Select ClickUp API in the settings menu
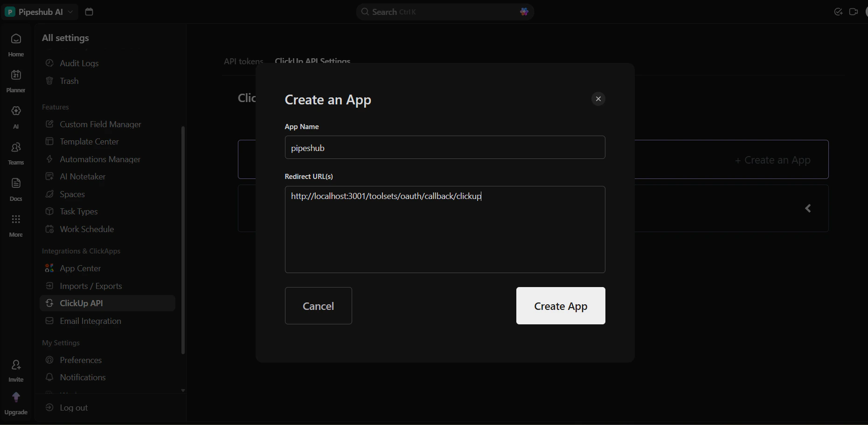The image size is (868, 425). [x=81, y=303]
